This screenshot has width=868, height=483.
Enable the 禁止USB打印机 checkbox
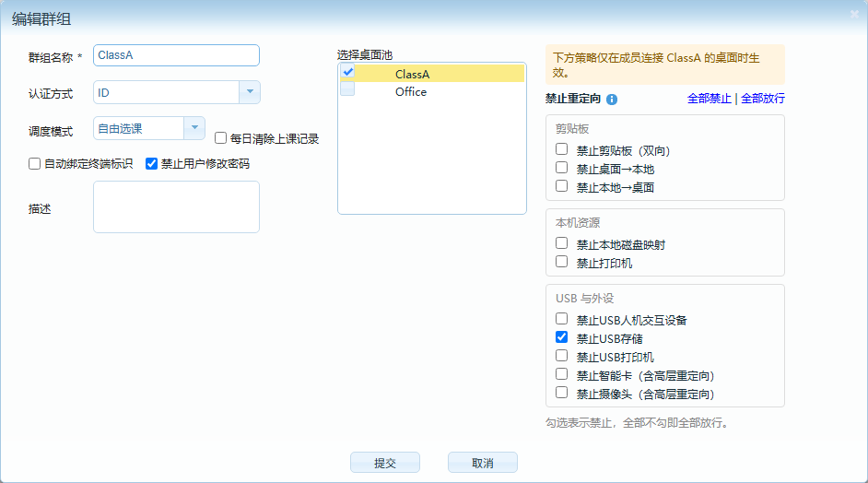[561, 356]
